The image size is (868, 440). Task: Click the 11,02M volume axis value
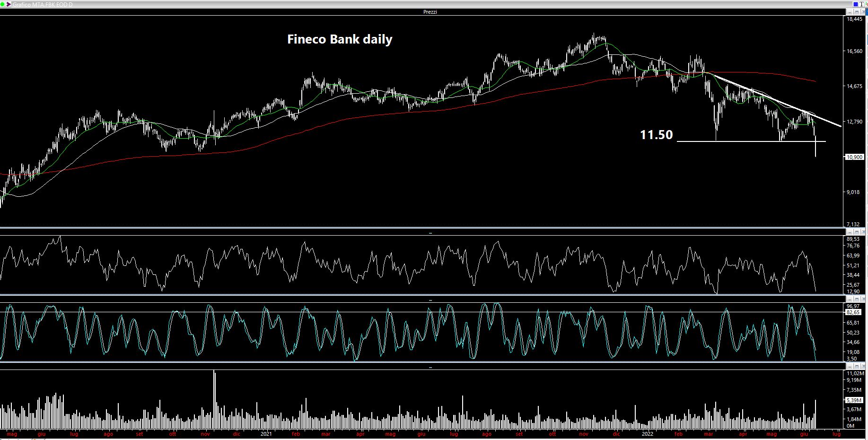pos(855,373)
